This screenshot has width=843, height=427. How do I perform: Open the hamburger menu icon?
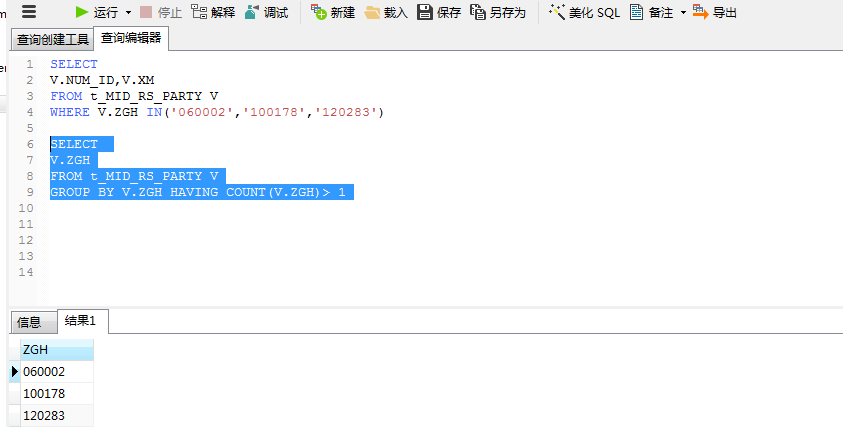29,12
